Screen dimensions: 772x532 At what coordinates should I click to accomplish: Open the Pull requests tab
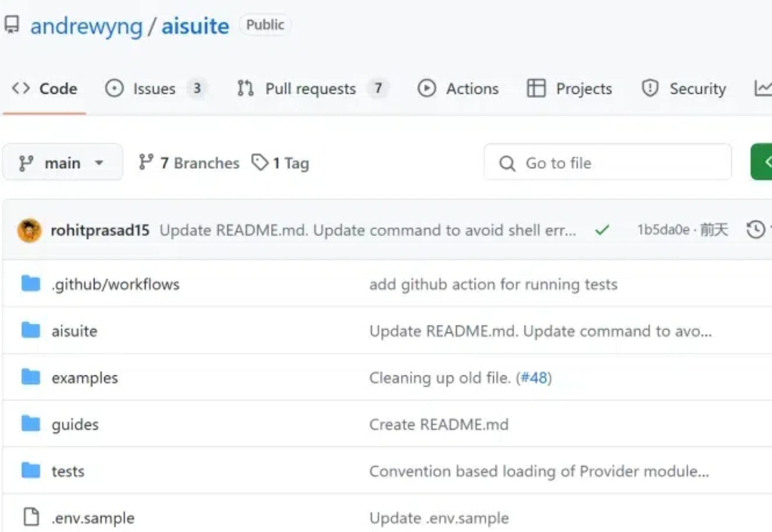(312, 89)
